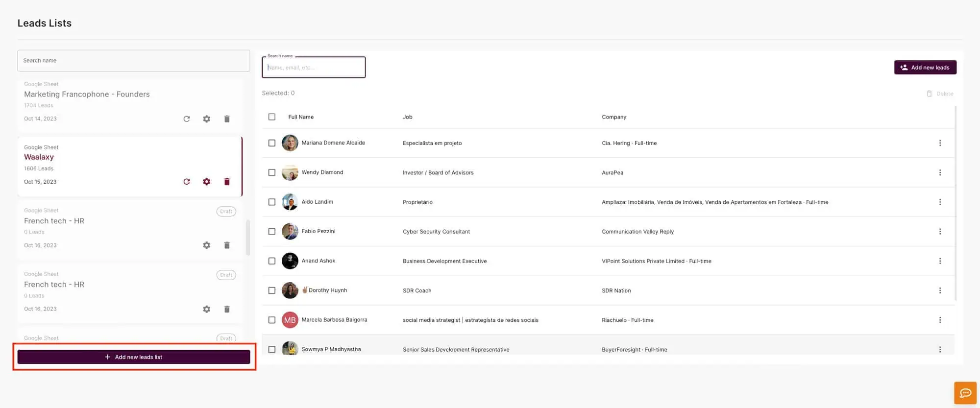Refresh the Waalaxy leads list
This screenshot has width=980, height=408.
[x=187, y=182]
